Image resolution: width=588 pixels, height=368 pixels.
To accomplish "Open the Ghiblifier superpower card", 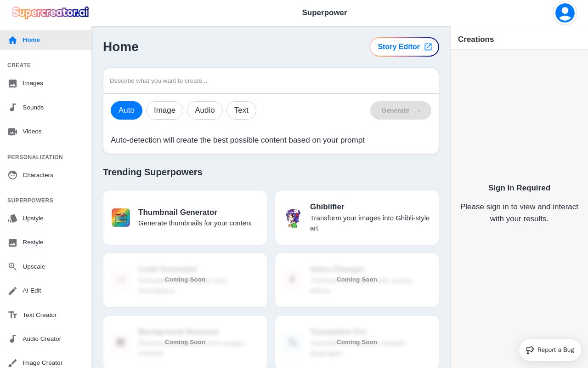I will tap(357, 218).
